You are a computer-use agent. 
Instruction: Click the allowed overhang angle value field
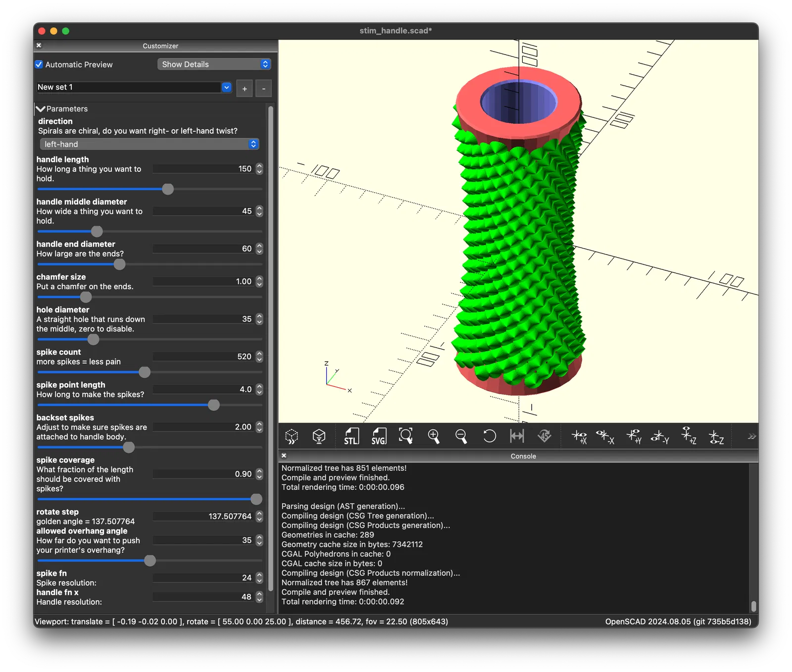pyautogui.click(x=203, y=540)
